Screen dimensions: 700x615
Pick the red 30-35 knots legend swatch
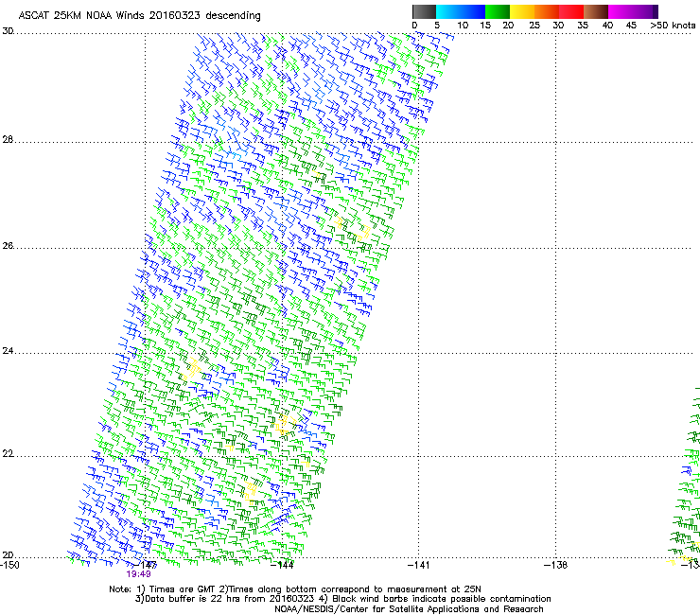tap(571, 11)
